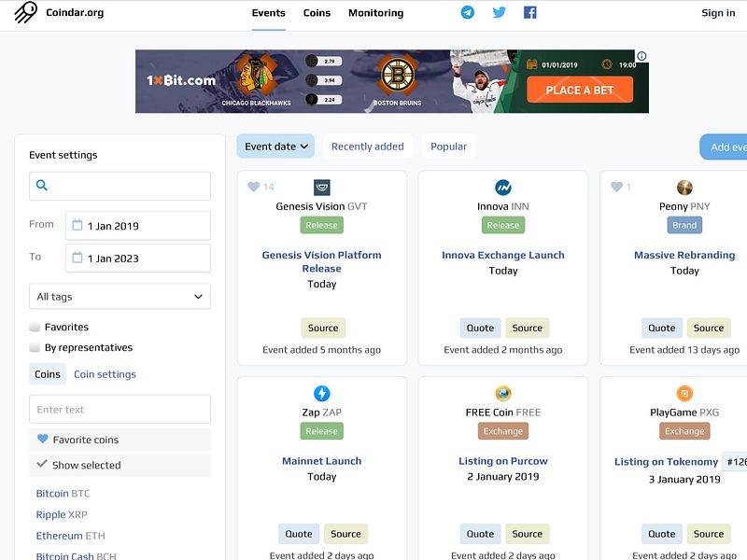Image resolution: width=747 pixels, height=560 pixels.
Task: Click Source button on Genesis Vision card
Action: click(323, 328)
